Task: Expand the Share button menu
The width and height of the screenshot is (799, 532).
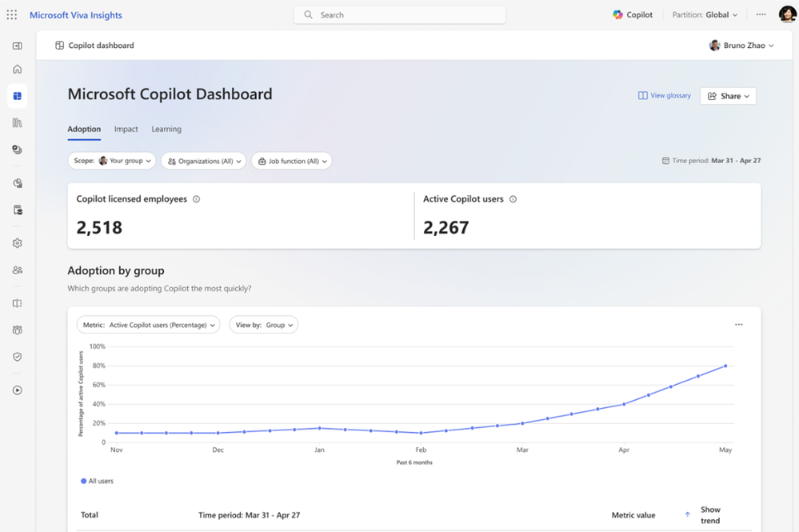Action: click(728, 96)
